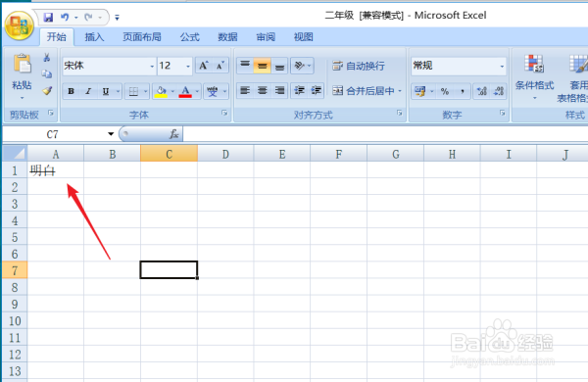Increase decimal places
Image resolution: width=588 pixels, height=382 pixels.
click(482, 91)
